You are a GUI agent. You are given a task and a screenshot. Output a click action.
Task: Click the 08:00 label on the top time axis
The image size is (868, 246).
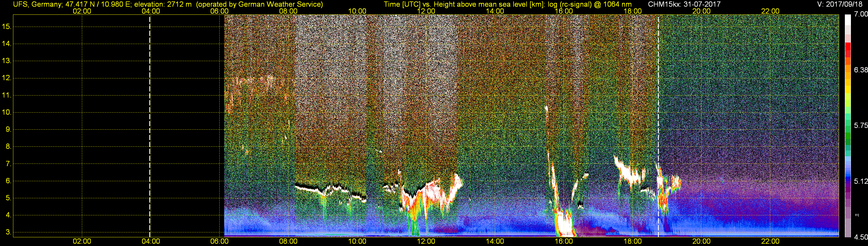point(288,11)
